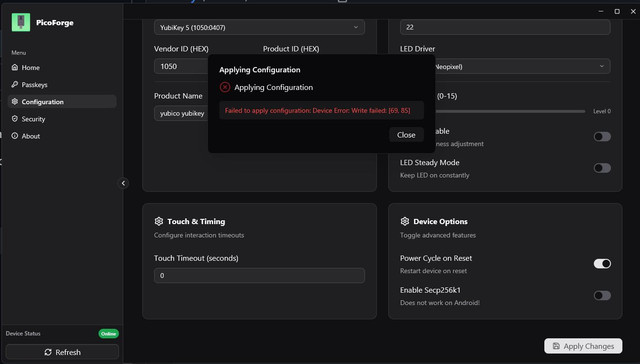640x364 pixels.
Task: Click the Device Options gear icon
Action: click(x=404, y=221)
